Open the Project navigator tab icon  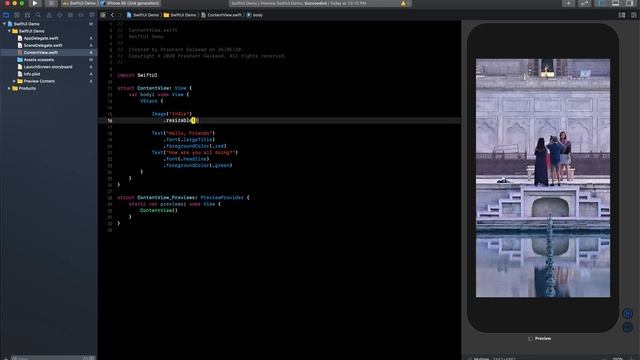(6, 15)
